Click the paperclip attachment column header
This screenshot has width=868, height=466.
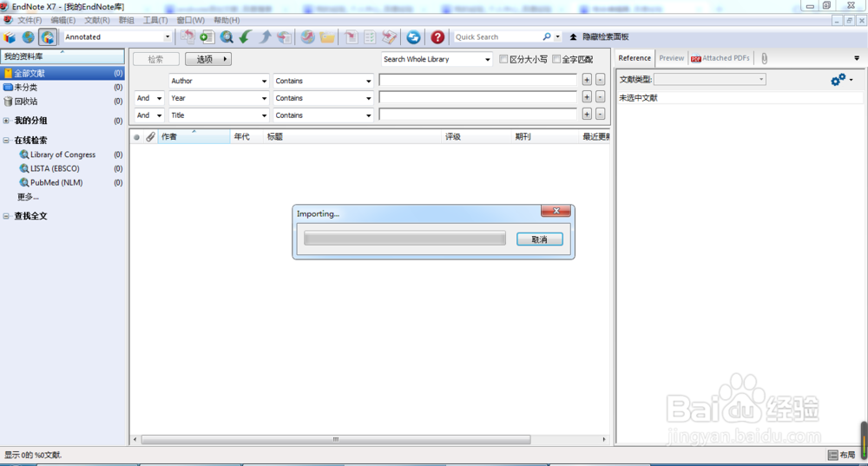(x=150, y=137)
